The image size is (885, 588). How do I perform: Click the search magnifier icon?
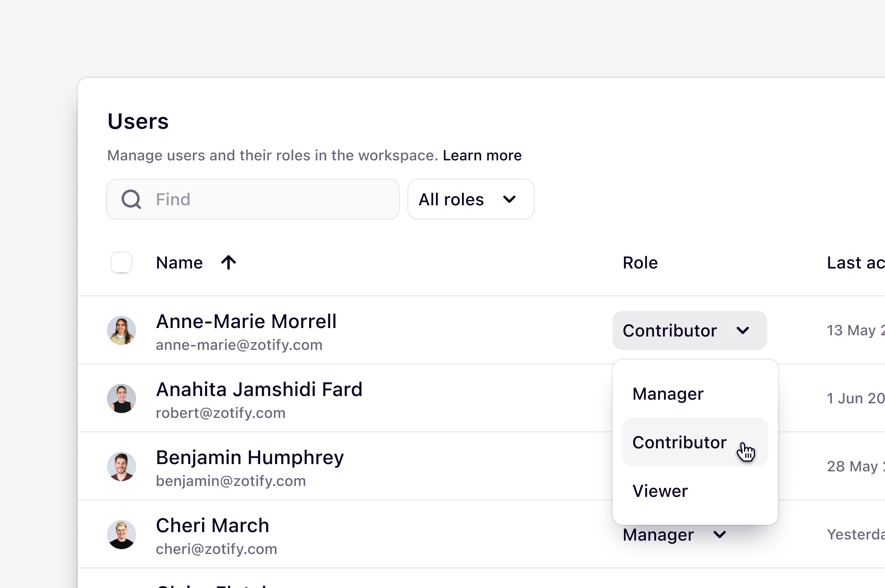(x=130, y=199)
